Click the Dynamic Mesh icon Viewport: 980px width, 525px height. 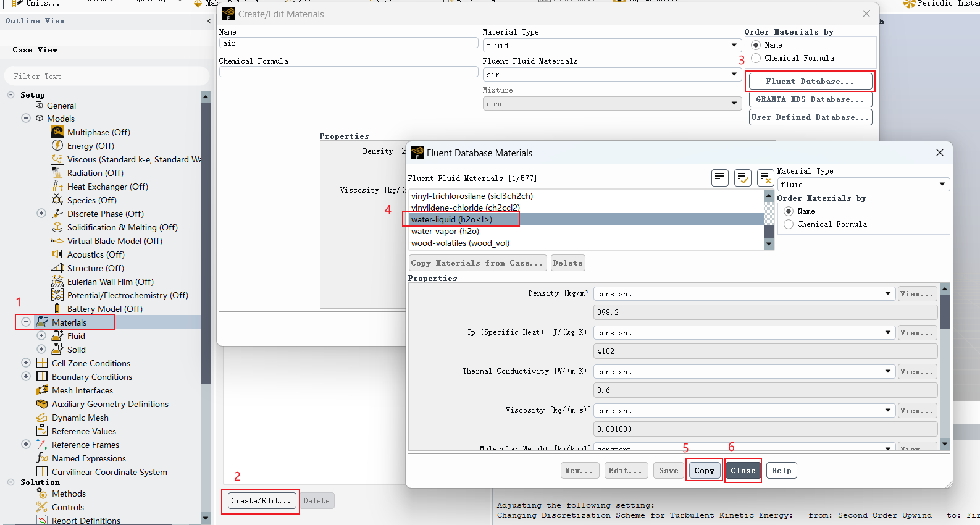[x=42, y=417]
